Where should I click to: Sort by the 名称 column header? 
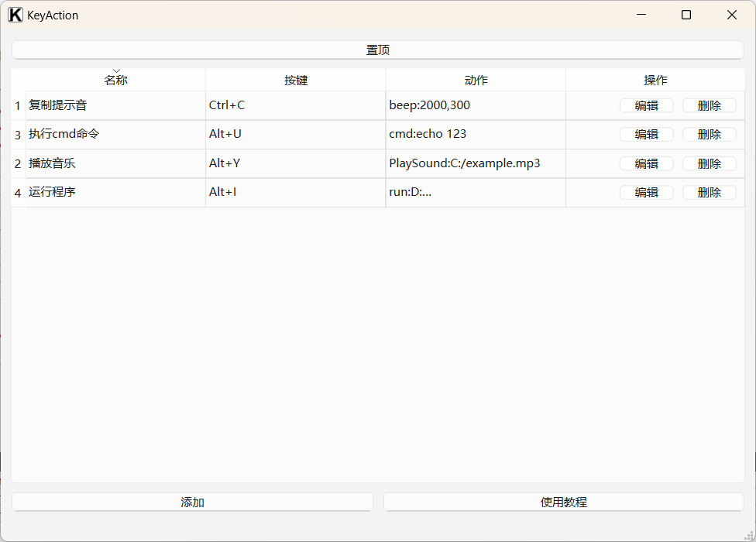point(115,80)
